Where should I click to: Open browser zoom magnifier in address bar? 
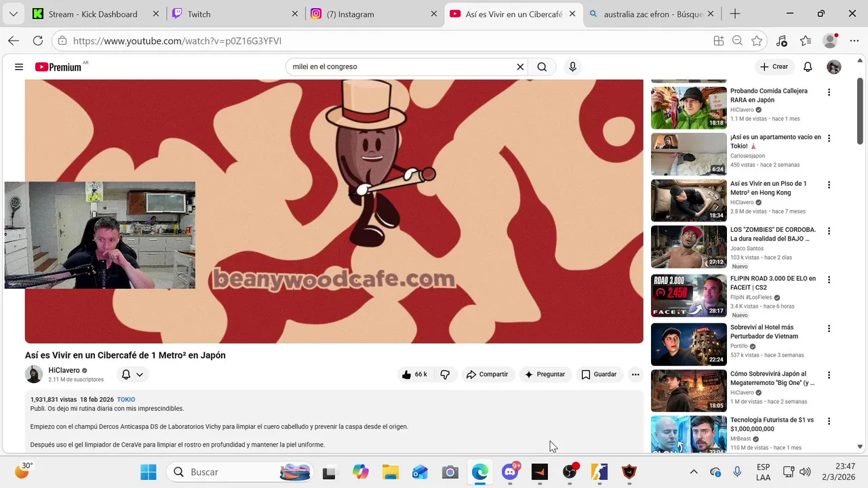(737, 41)
